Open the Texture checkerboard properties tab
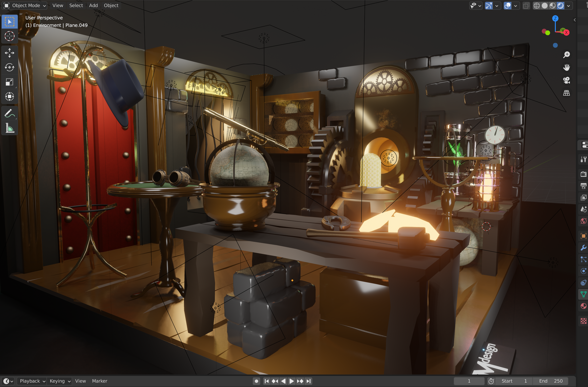The height and width of the screenshot is (387, 588). pos(583,321)
